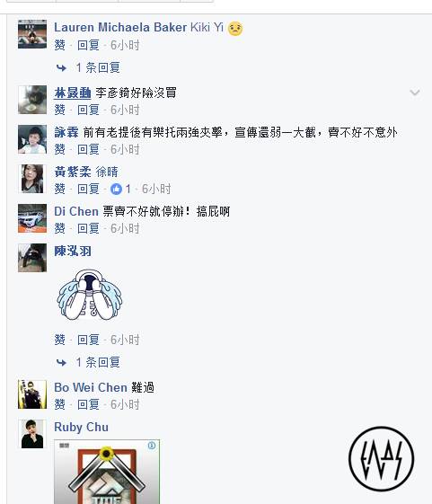This screenshot has height=504, width=432.
Task: Click Lauren Michaela Baker's profile picture
Action: tap(32, 34)
